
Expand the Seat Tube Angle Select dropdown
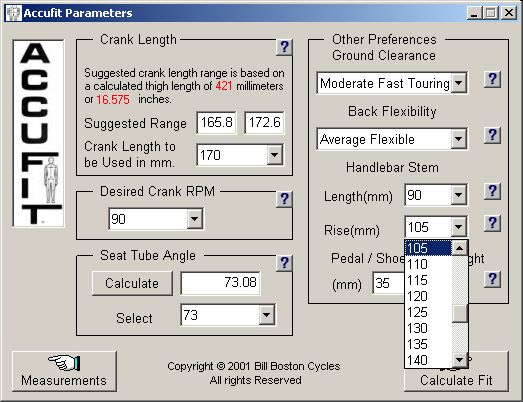267,315
